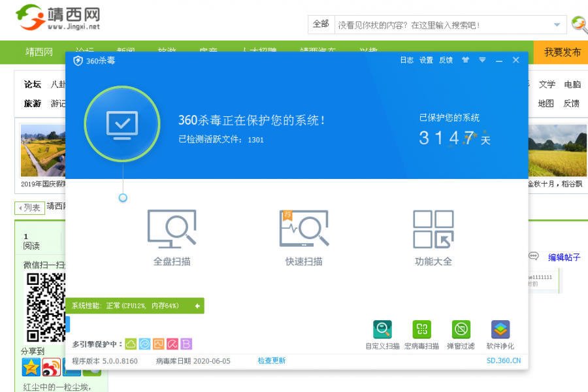Screen dimensions: 588x392
Task: Open the 2019年国庆 photo thumbnail
Action: click(42, 150)
